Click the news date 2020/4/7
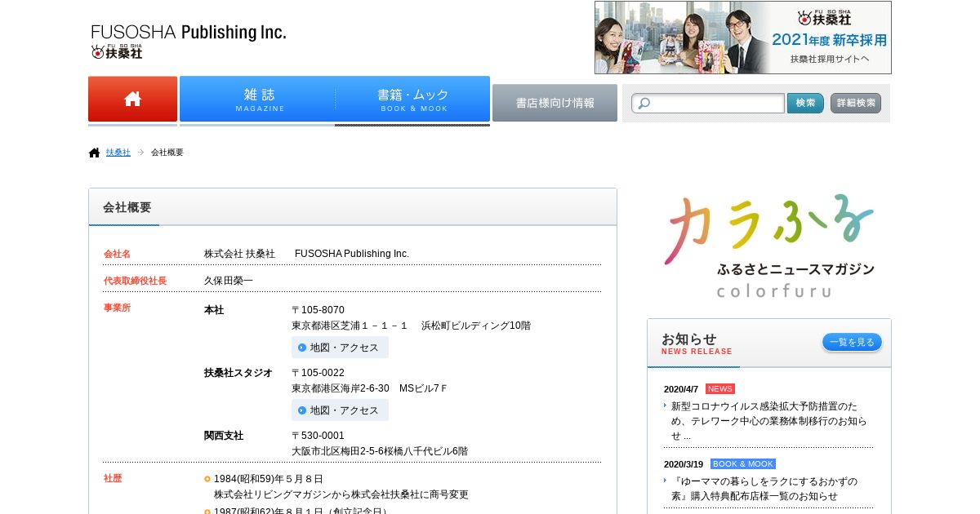The height and width of the screenshot is (514, 980). 681,389
